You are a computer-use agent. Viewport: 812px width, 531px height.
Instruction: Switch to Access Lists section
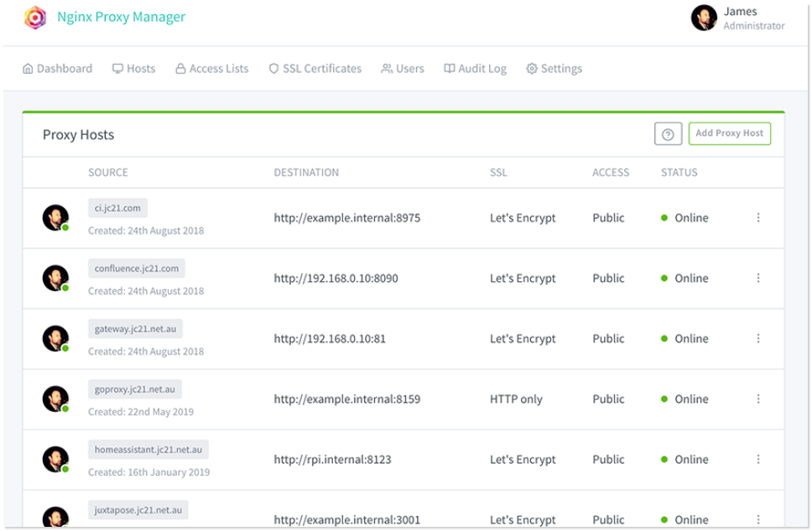(x=211, y=69)
